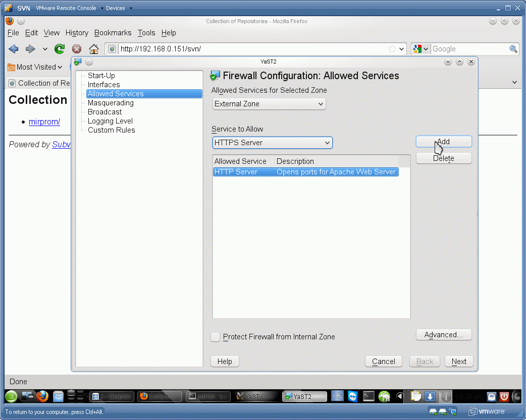This screenshot has height=420, width=526.
Task: Click Firefox Back arrow button
Action: click(x=14, y=49)
